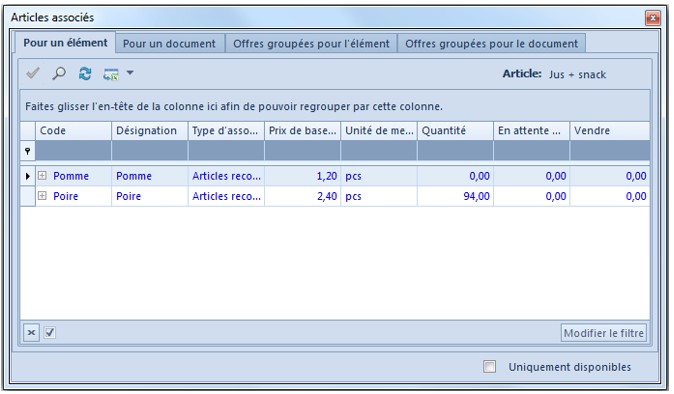The width and height of the screenshot is (674, 394).
Task: Expand the Poire row
Action: [x=42, y=196]
